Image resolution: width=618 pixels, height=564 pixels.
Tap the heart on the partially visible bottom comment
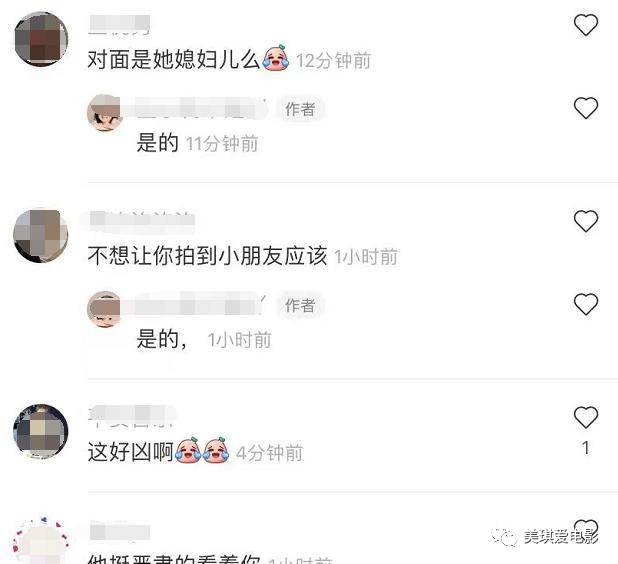[586, 529]
